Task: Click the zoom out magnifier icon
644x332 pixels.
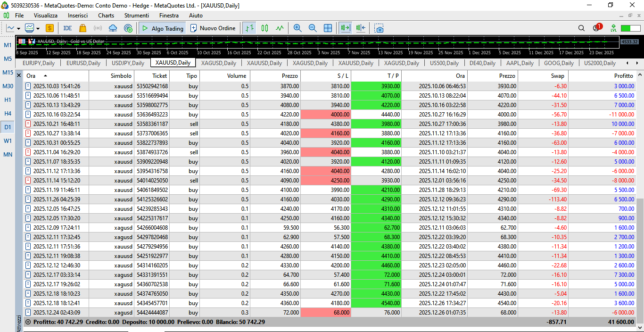Action: [313, 28]
